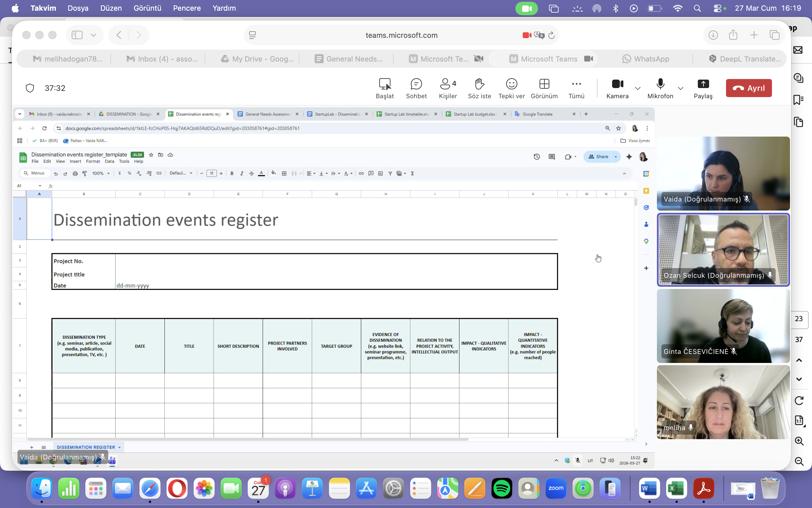Open Safari's downloads button
Viewport: 812px width, 508px height.
[x=713, y=35]
